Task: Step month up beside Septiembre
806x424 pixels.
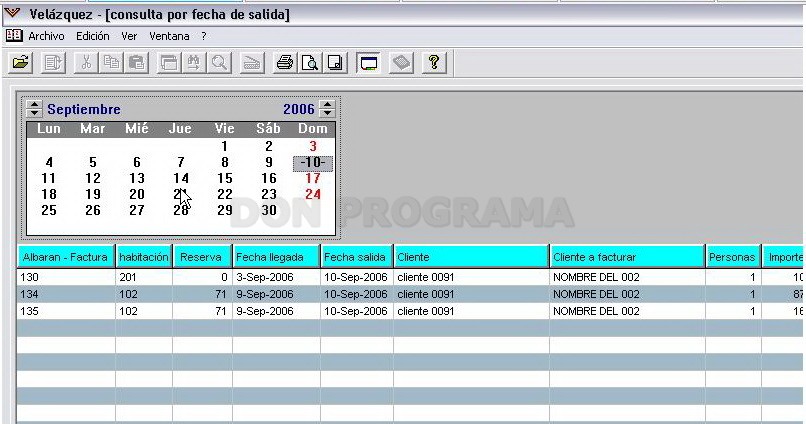Action: [34, 104]
